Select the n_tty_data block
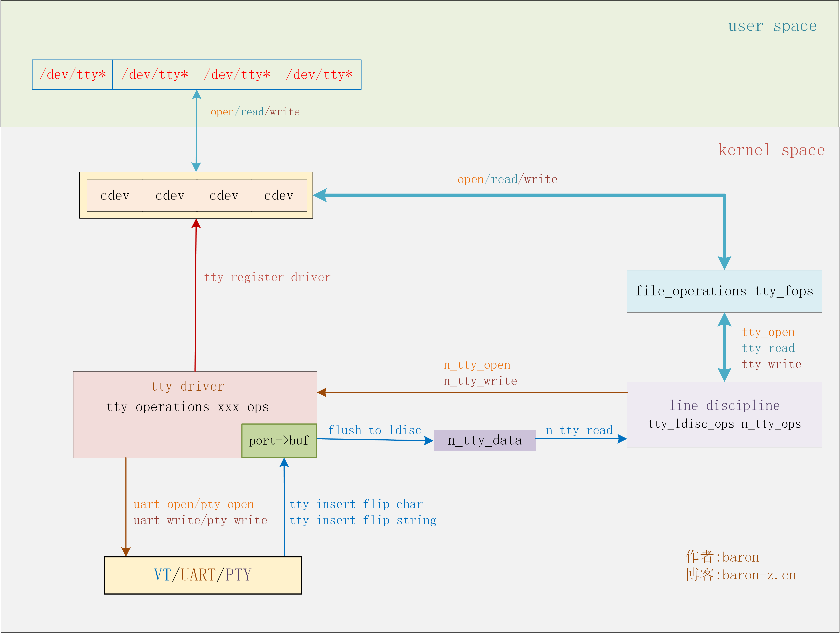Image resolution: width=840 pixels, height=633 pixels. (485, 440)
